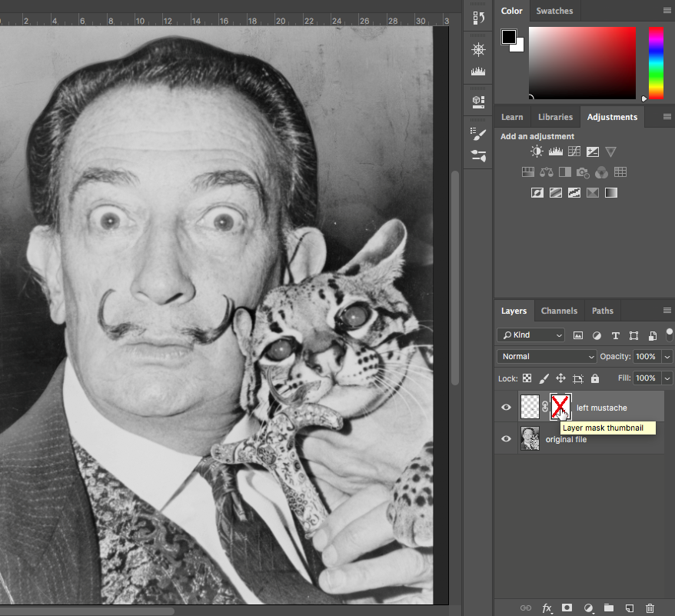The width and height of the screenshot is (675, 616).
Task: Click the Delete layer trash icon
Action: 650,608
